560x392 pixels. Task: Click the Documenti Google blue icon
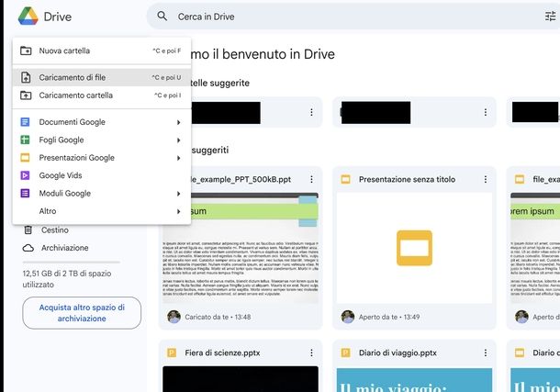point(25,122)
